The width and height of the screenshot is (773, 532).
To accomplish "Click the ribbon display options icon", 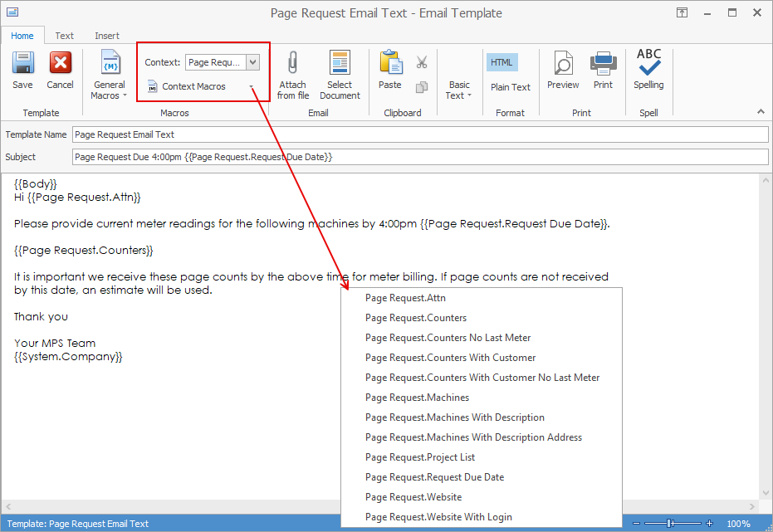I will [x=682, y=12].
